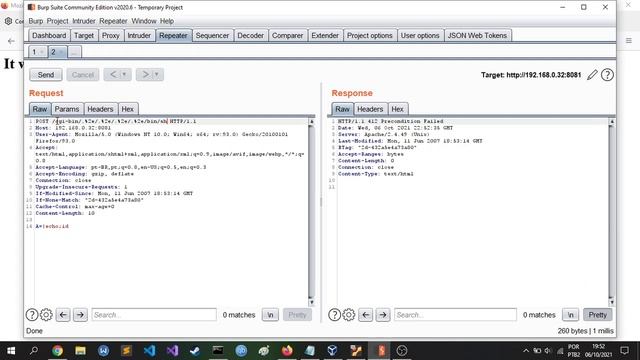Open the Windows notification center icon
Viewport: 640px width, 360px height.
click(x=624, y=351)
